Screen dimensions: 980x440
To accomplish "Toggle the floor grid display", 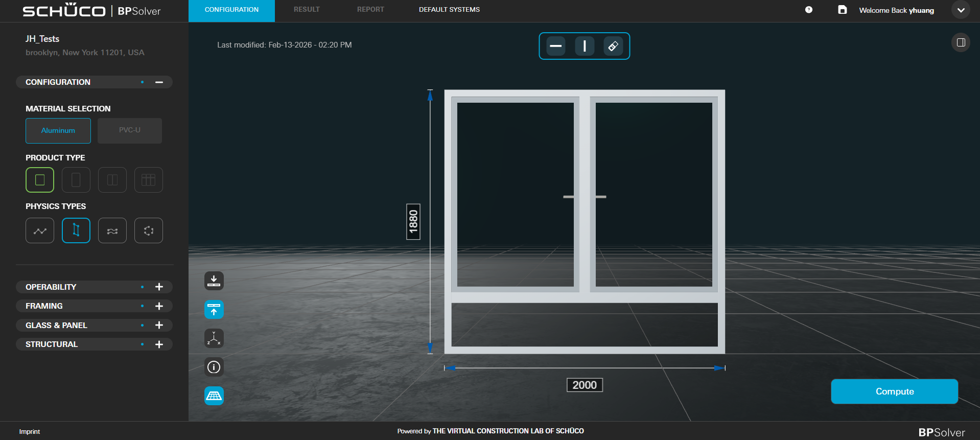I will point(214,396).
